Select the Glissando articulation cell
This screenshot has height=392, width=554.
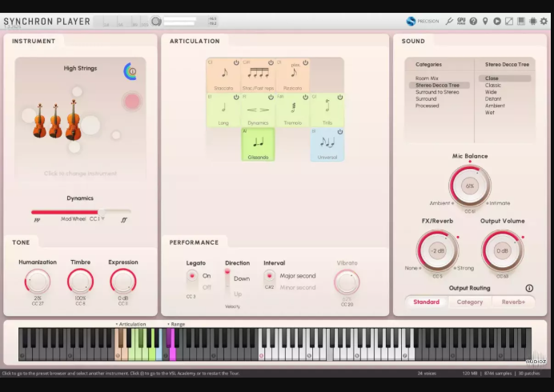point(258,145)
